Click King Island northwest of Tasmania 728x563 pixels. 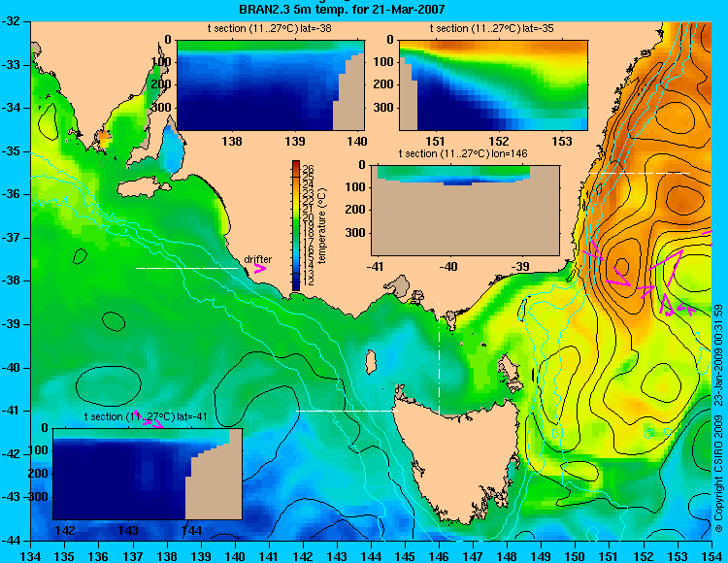point(370,362)
